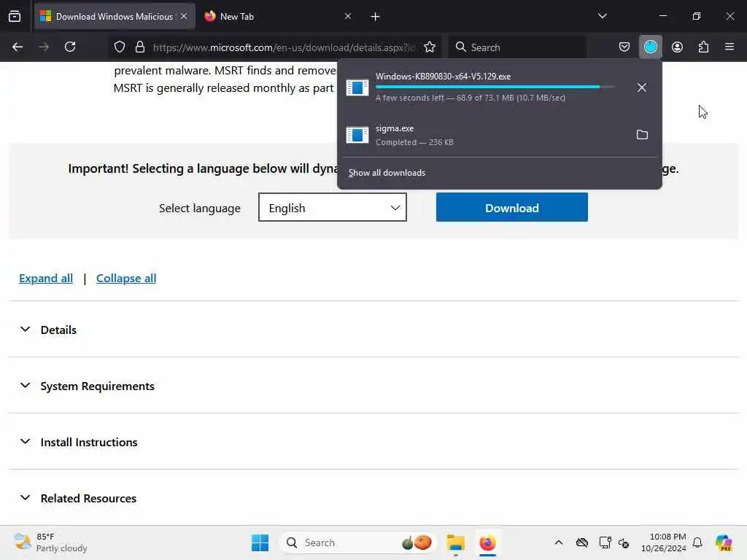The image size is (747, 560).
Task: Open the Firefox account icon
Action: pyautogui.click(x=677, y=47)
